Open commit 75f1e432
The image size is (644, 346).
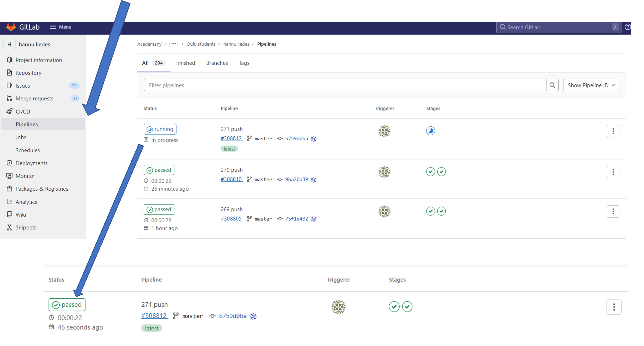point(296,219)
